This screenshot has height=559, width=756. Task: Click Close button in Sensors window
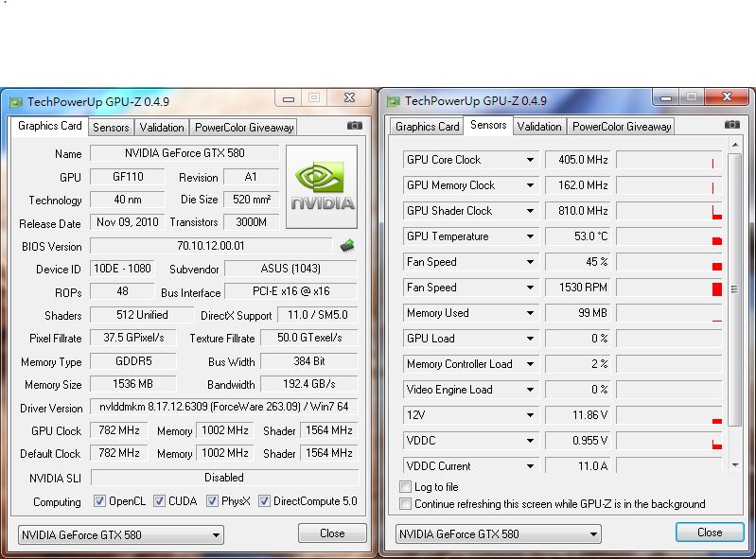pyautogui.click(x=710, y=533)
